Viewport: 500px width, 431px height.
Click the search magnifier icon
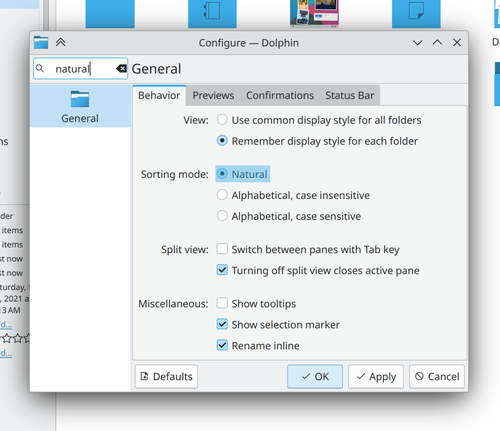pos(40,69)
